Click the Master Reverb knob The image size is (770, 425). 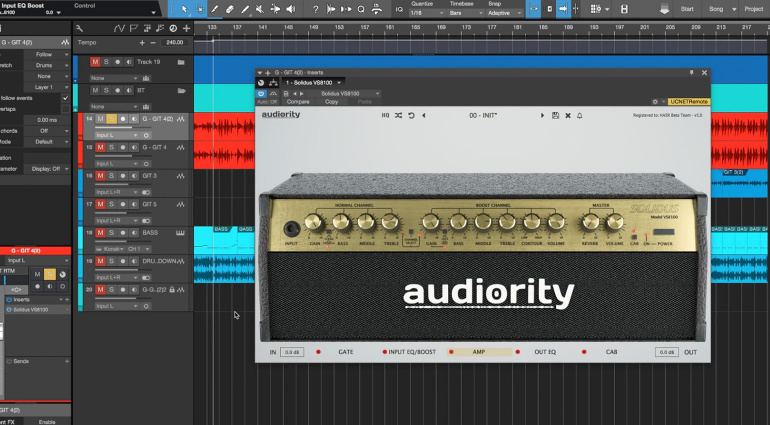590,223
